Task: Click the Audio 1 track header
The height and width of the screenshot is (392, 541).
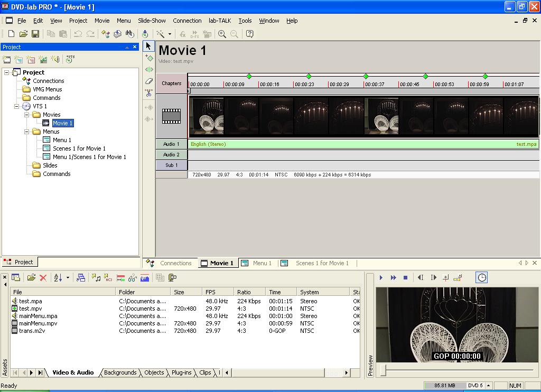Action: point(172,144)
